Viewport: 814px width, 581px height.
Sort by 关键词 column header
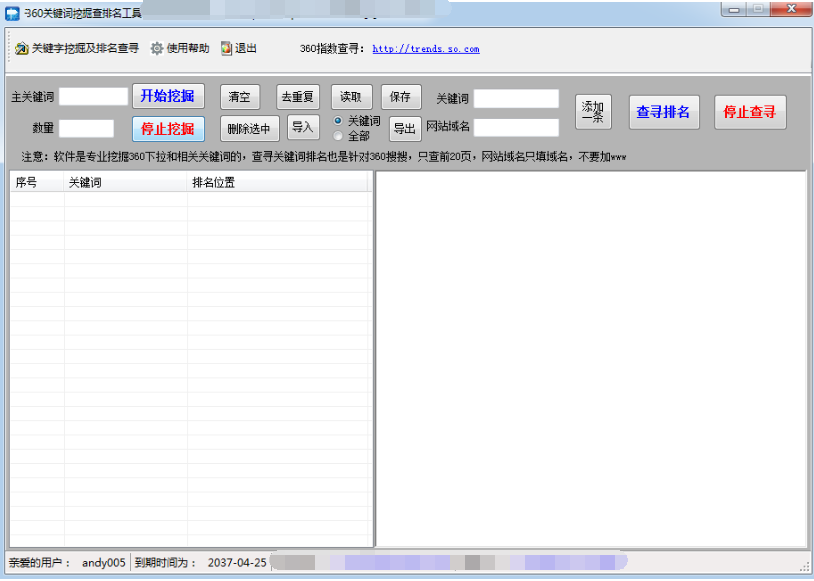pos(125,182)
